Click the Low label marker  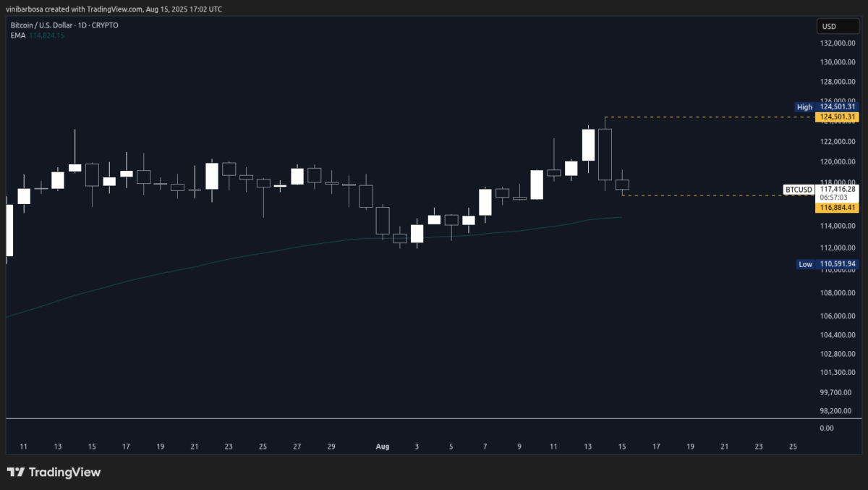pos(805,264)
